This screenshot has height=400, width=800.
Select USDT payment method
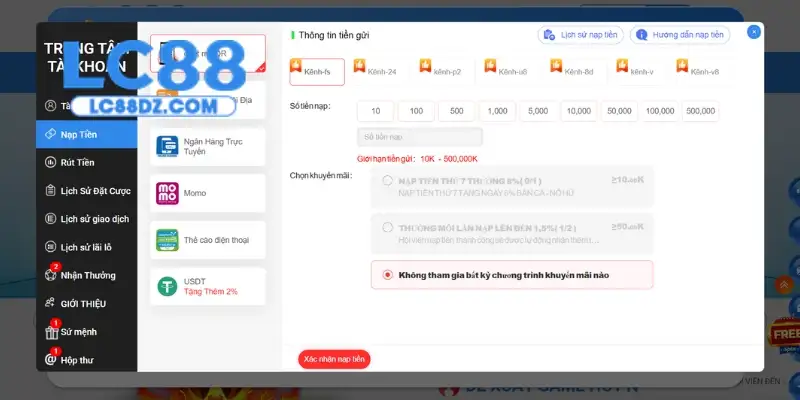click(x=208, y=287)
